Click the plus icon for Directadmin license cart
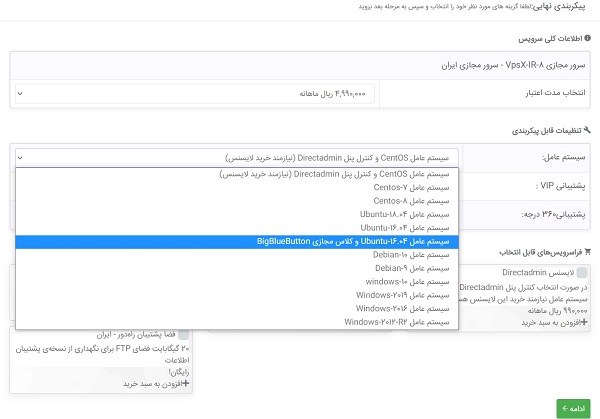 point(584,323)
